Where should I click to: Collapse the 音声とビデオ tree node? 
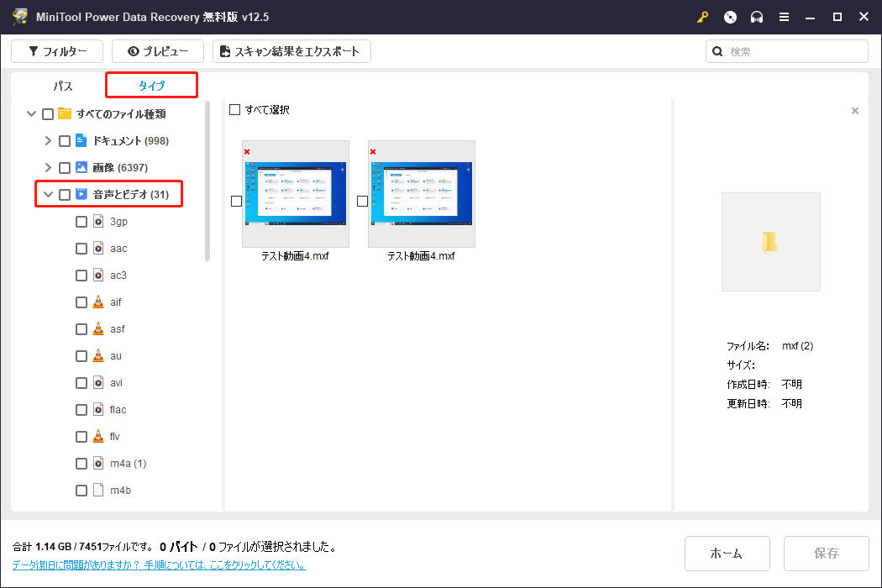(x=49, y=194)
